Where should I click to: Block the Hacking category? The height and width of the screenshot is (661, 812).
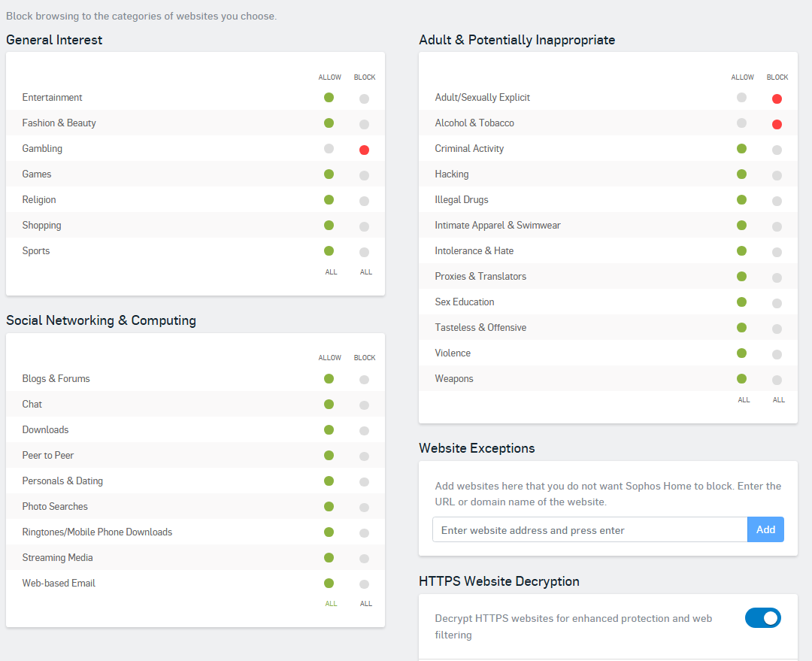tap(777, 175)
